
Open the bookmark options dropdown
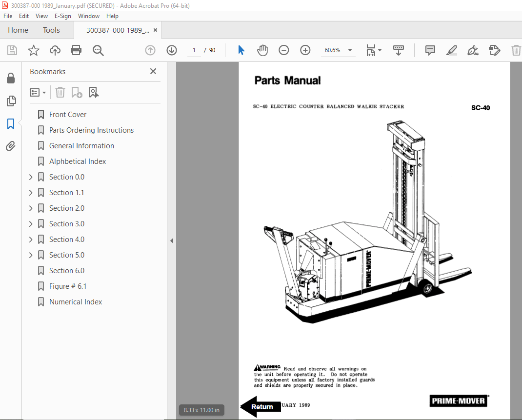point(38,92)
